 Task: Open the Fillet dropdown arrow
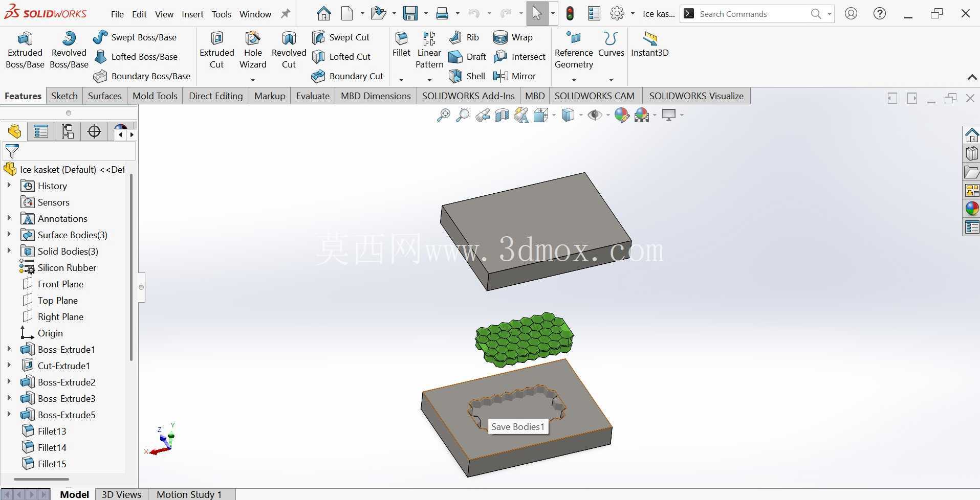(x=401, y=80)
